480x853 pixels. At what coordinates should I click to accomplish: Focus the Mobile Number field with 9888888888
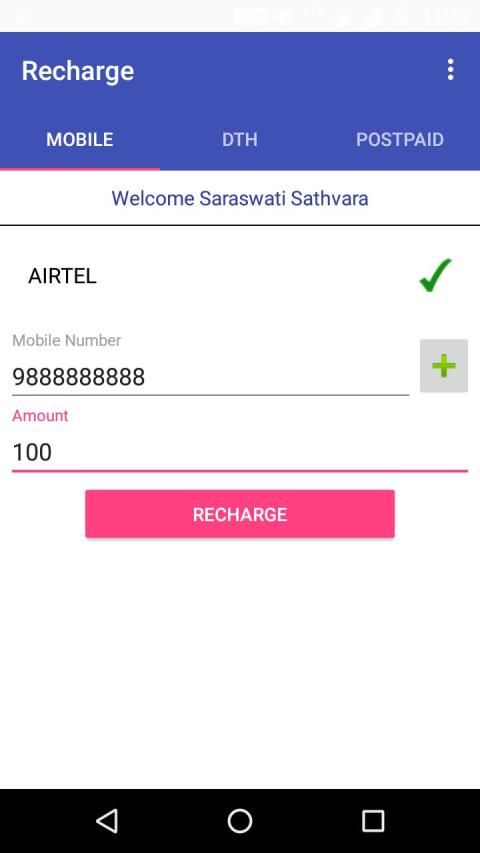211,376
